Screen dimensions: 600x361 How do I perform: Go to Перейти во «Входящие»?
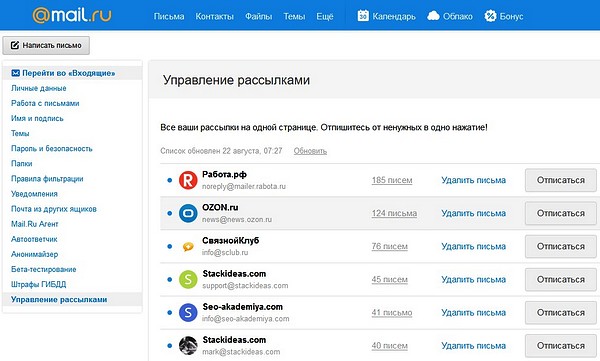(63, 73)
